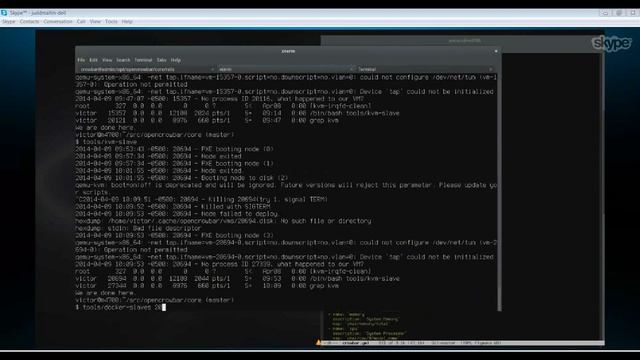Open the View menu in Skype menu bar

click(95, 22)
